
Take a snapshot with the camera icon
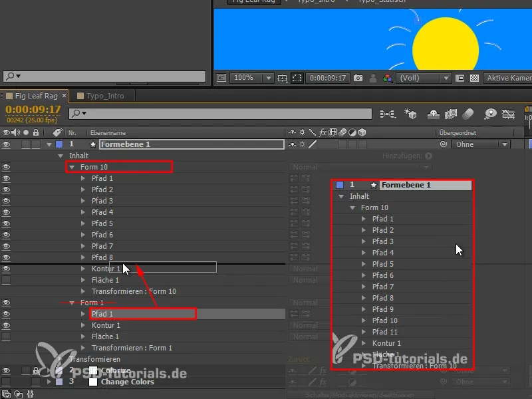coord(357,78)
